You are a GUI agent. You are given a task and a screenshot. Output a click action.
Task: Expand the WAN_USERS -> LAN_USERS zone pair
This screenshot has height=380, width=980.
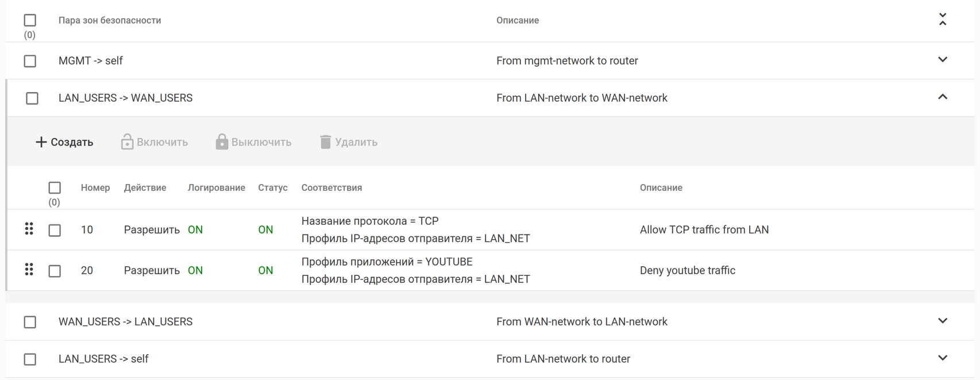942,321
